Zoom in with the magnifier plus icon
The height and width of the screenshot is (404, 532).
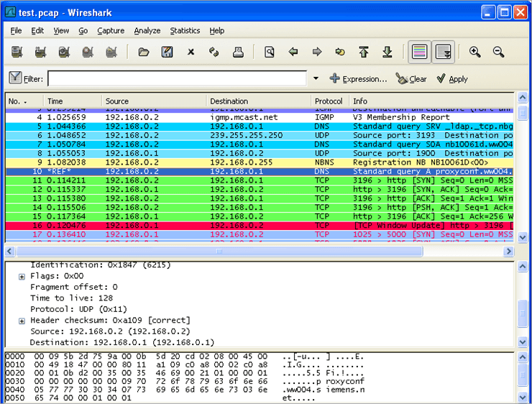tap(474, 52)
